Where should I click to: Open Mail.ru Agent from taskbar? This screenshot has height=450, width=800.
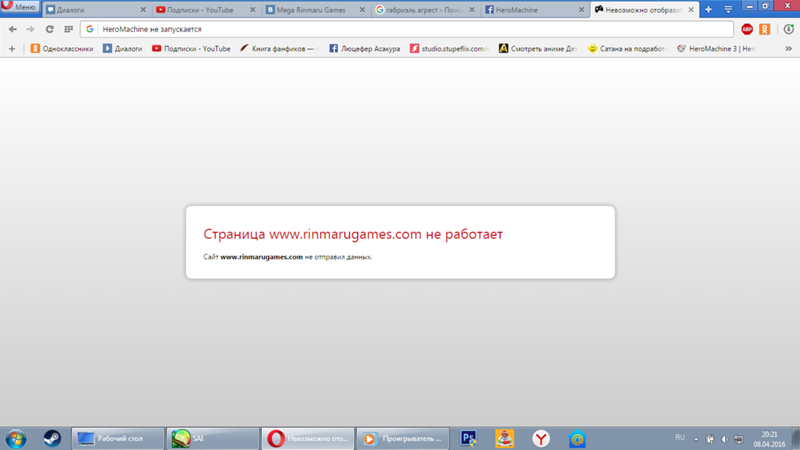click(577, 439)
